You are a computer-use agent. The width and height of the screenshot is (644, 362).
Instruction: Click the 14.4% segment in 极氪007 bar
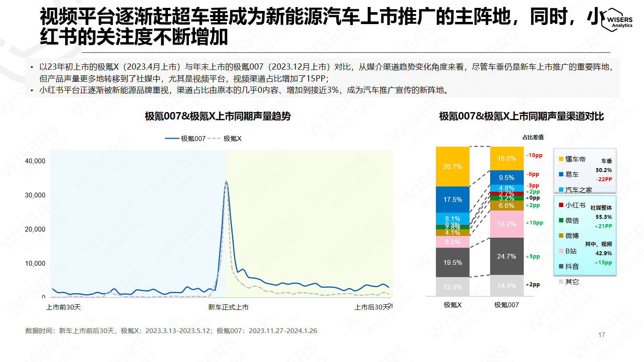pos(507,285)
